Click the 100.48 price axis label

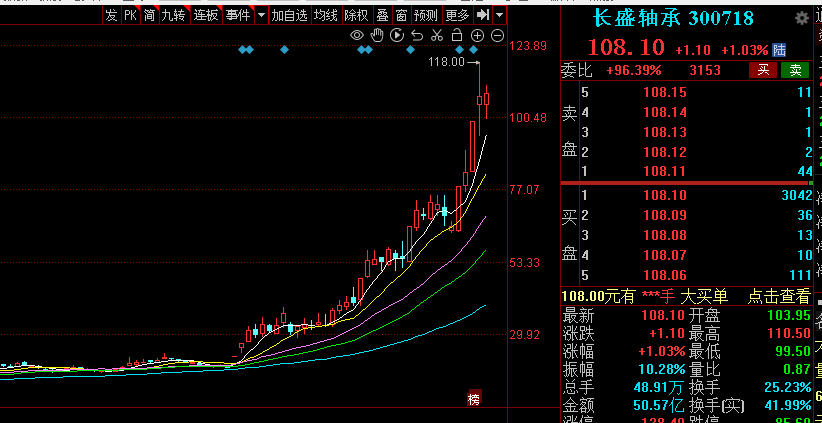pyautogui.click(x=528, y=118)
